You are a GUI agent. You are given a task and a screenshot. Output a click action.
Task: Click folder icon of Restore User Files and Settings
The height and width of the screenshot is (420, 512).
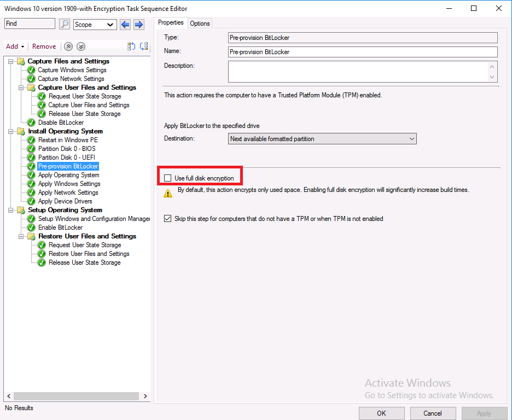31,236
